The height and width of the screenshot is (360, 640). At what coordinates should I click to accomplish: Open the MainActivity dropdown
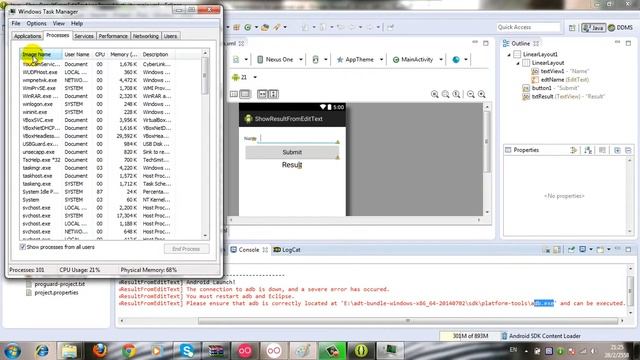click(x=441, y=60)
